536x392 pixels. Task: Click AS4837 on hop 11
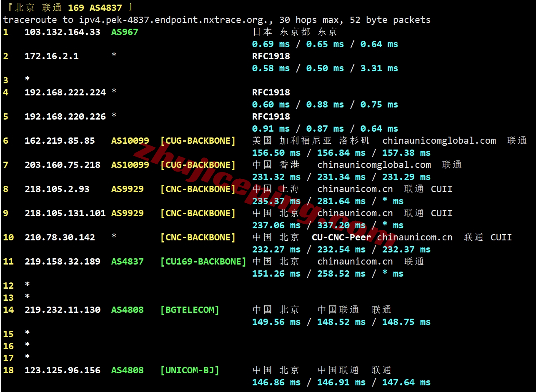point(128,261)
